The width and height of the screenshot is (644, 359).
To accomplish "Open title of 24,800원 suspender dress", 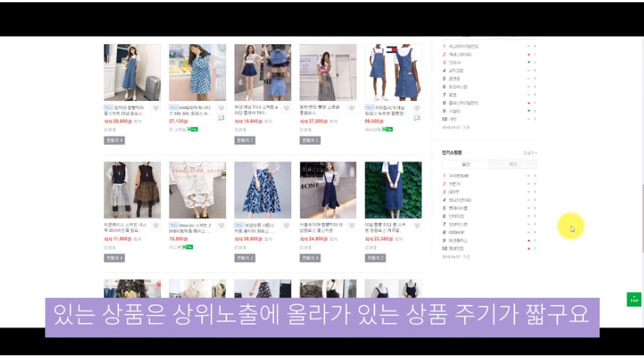I will 321,227.
